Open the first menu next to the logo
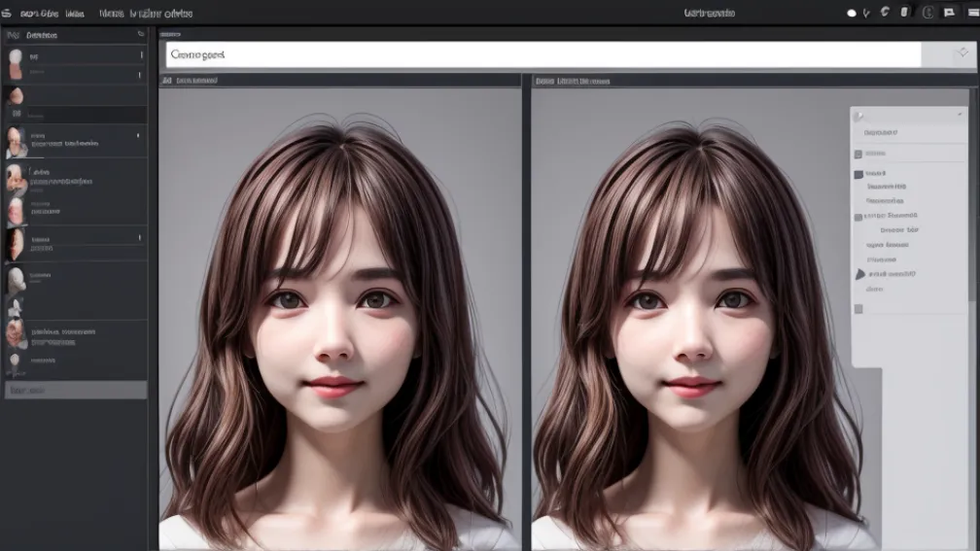 [x=39, y=14]
